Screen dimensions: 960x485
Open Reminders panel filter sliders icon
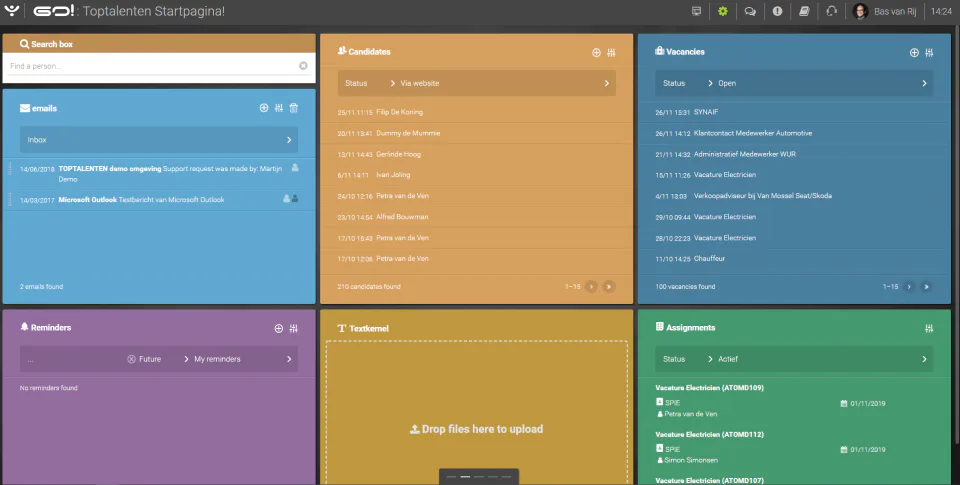[x=293, y=328]
